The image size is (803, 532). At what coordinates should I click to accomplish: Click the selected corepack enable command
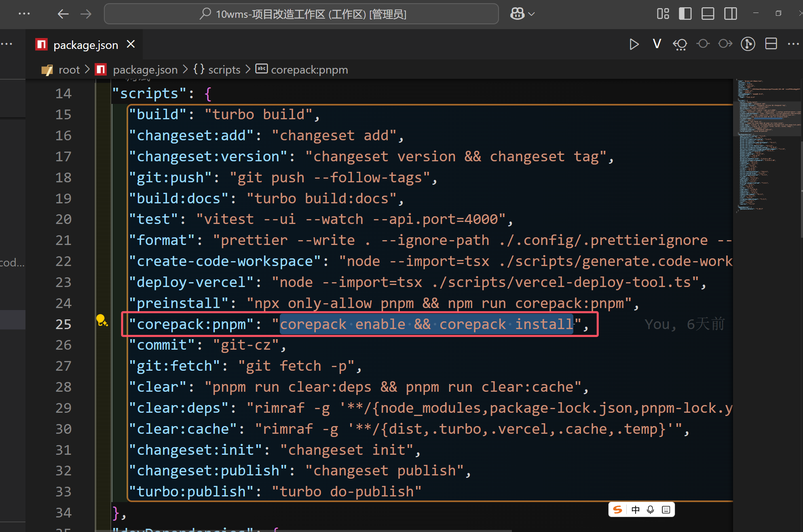tap(427, 324)
